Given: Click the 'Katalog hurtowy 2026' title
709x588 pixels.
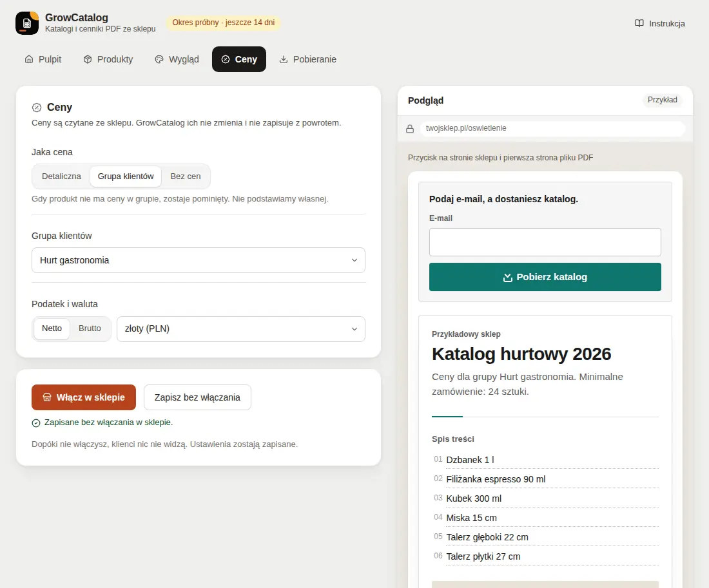Looking at the screenshot, I should (x=521, y=354).
